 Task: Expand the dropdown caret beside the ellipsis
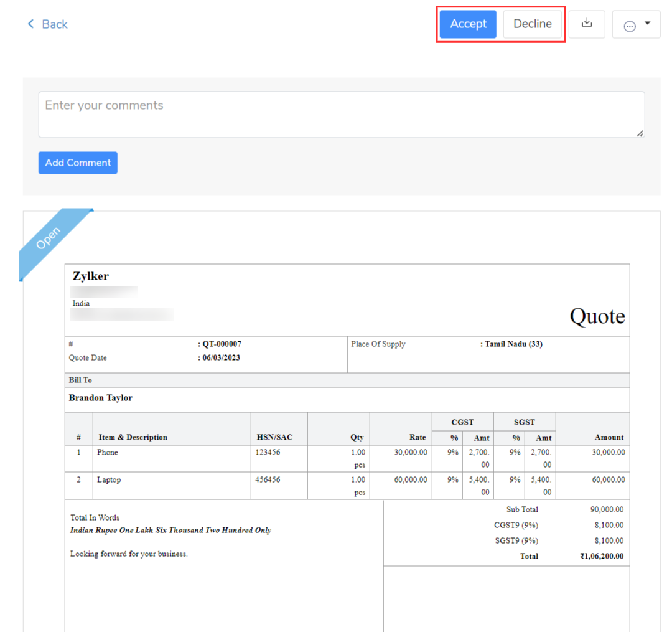(648, 24)
